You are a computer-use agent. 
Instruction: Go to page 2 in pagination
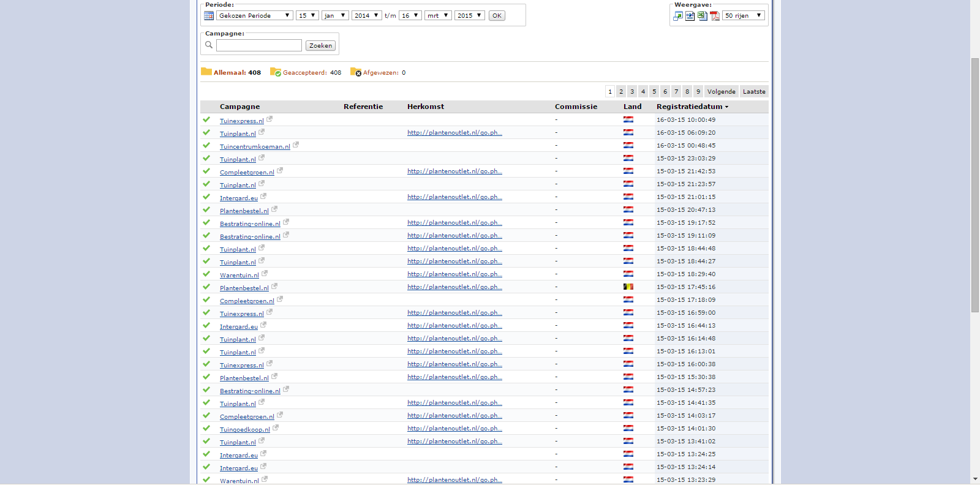point(621,91)
